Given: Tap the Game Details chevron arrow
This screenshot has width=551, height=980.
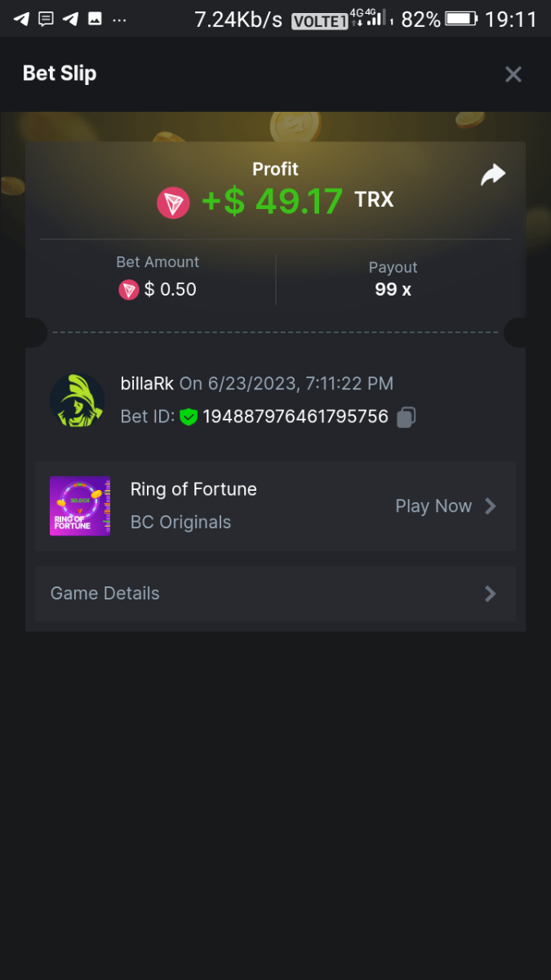Looking at the screenshot, I should (x=491, y=594).
